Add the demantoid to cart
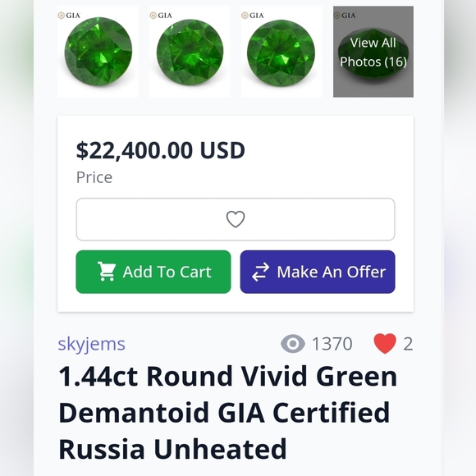476x476 pixels. pyautogui.click(x=153, y=272)
